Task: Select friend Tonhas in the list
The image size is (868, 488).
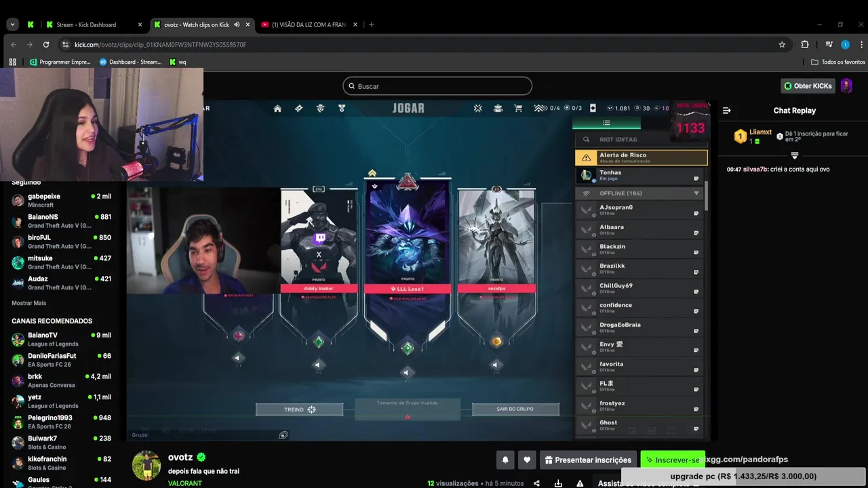Action: [640, 175]
